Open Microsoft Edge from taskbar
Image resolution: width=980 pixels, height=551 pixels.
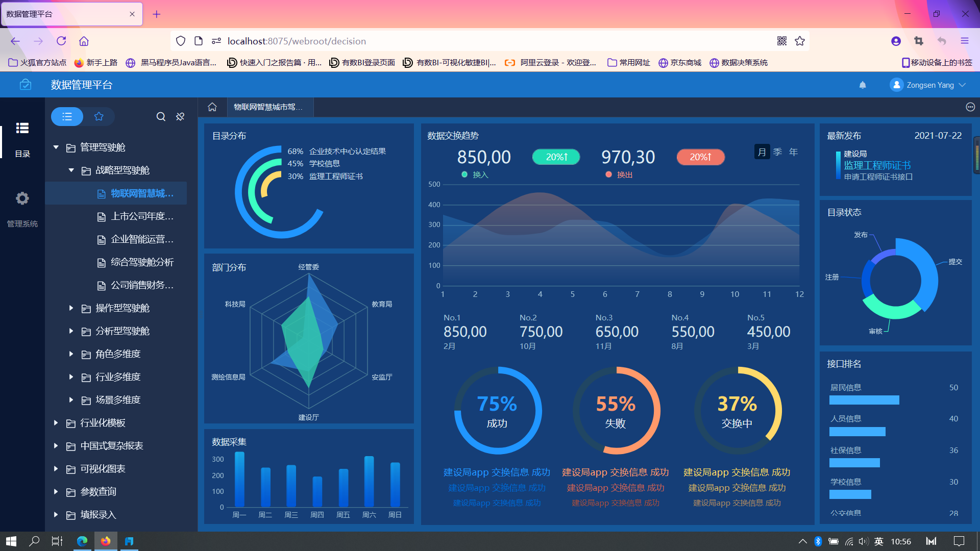point(82,541)
